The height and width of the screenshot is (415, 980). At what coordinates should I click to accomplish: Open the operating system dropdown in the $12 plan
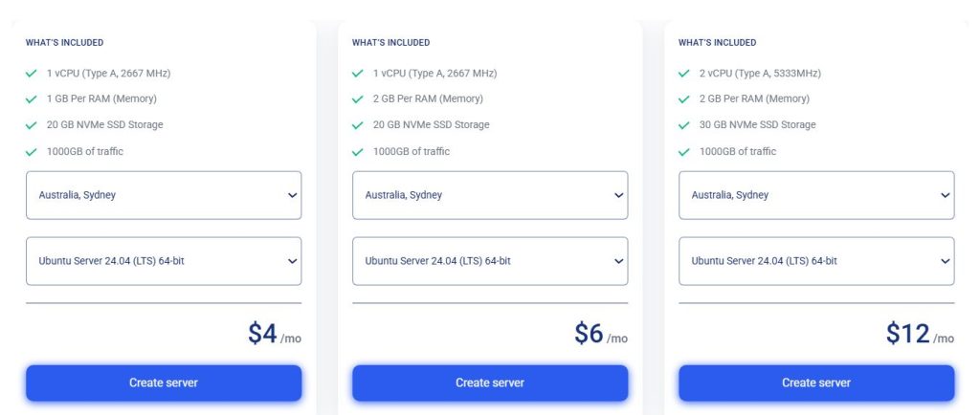[x=816, y=261]
